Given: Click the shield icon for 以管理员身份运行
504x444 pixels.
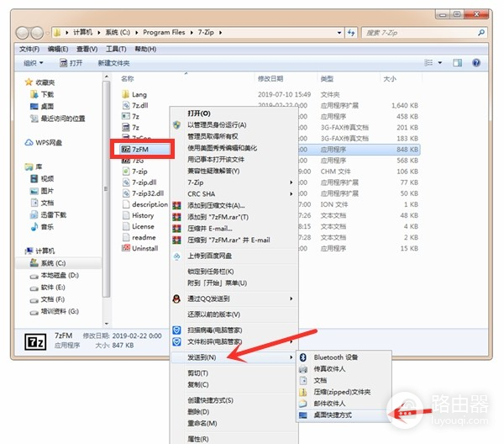Looking at the screenshot, I should pos(176,124).
